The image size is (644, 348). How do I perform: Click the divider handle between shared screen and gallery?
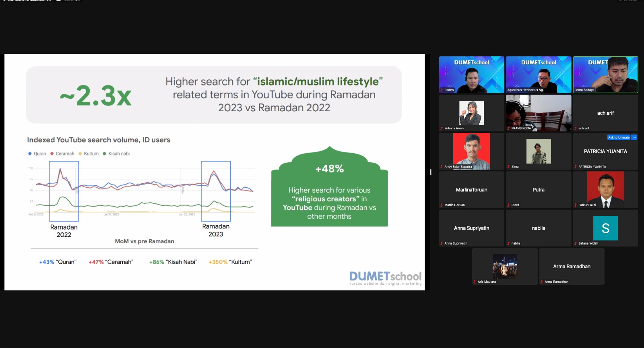pyautogui.click(x=431, y=172)
